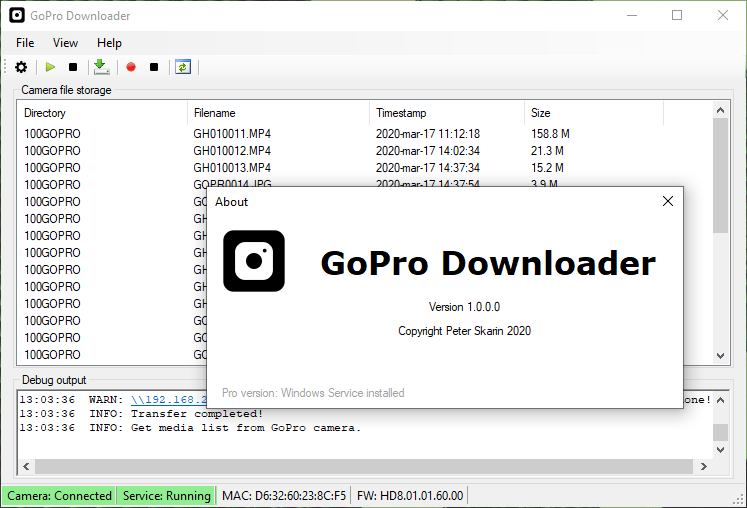Click the GoPro Downloader logo in About dialog
The image size is (747, 508).
point(254,261)
